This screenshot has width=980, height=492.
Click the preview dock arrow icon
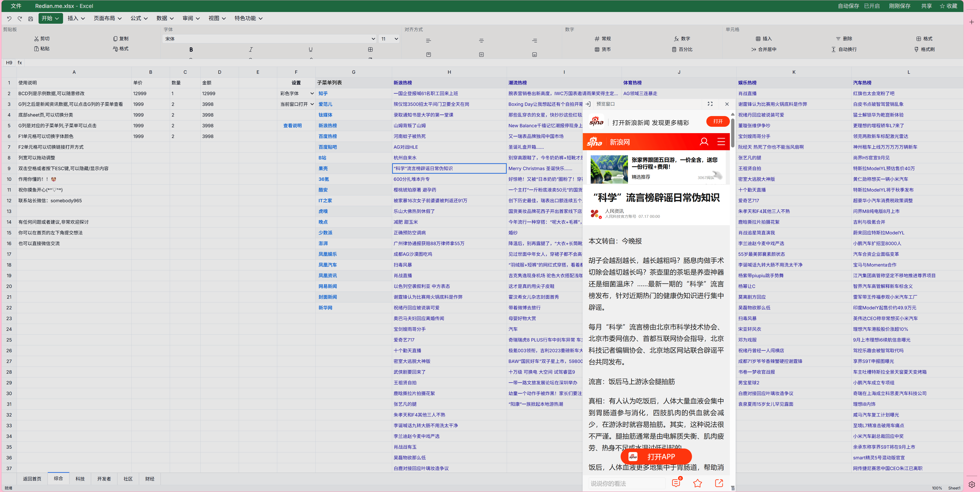coord(588,104)
